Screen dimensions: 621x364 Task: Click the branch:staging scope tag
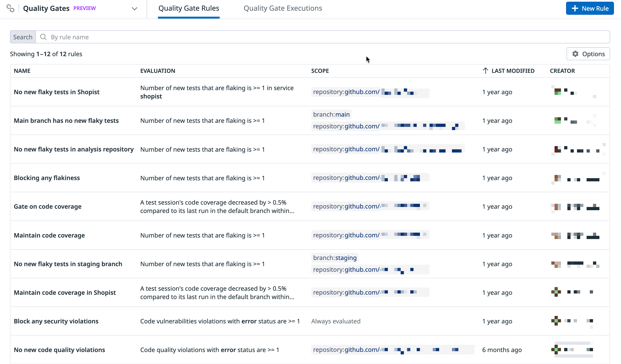(334, 258)
